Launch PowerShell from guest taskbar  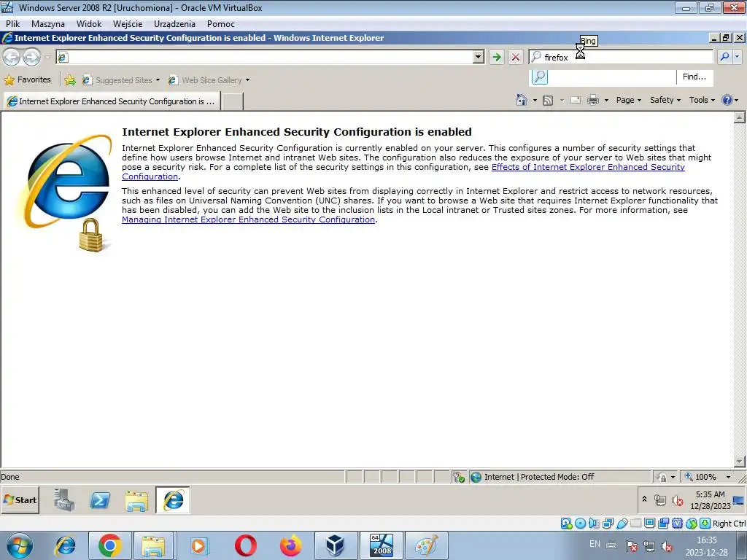click(100, 500)
